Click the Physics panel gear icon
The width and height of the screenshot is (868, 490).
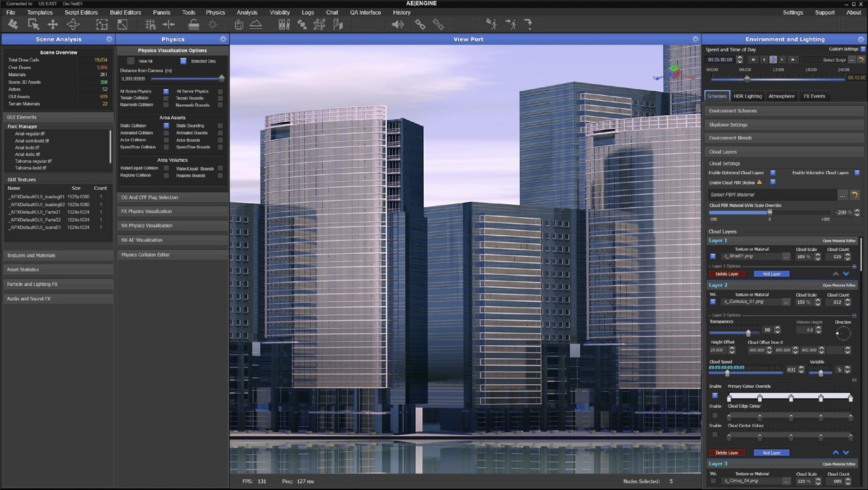[222, 39]
